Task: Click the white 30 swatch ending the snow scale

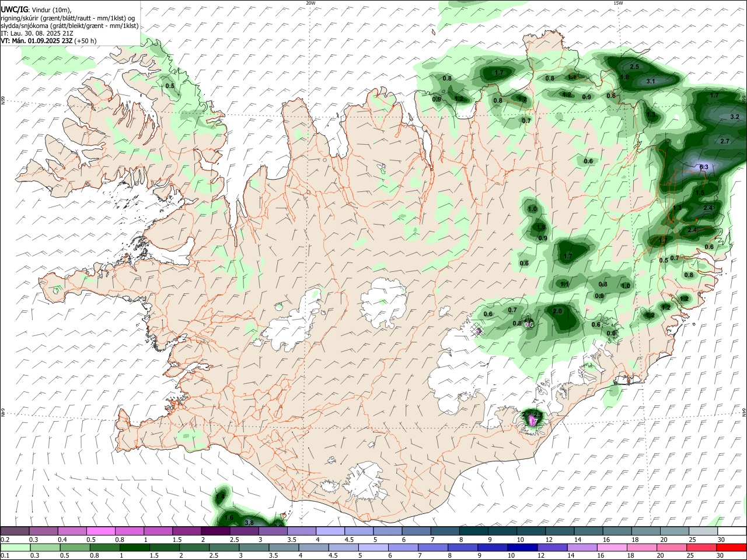Action: pos(732,531)
